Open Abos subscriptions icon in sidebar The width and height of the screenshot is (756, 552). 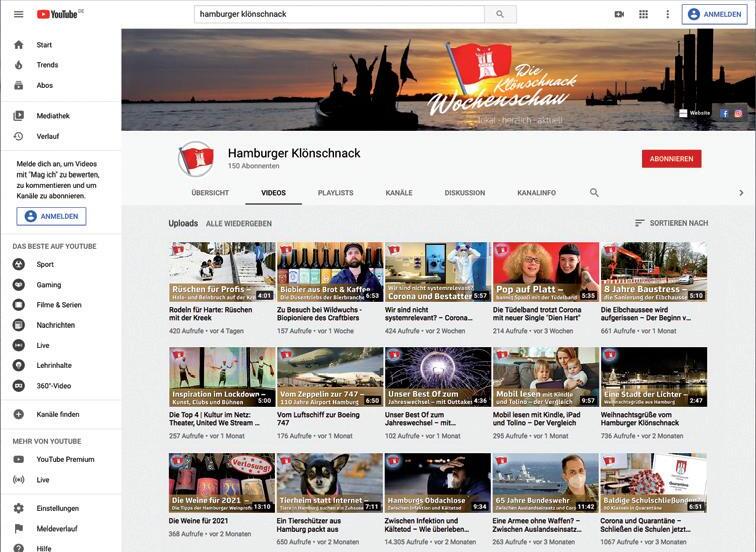[18, 85]
